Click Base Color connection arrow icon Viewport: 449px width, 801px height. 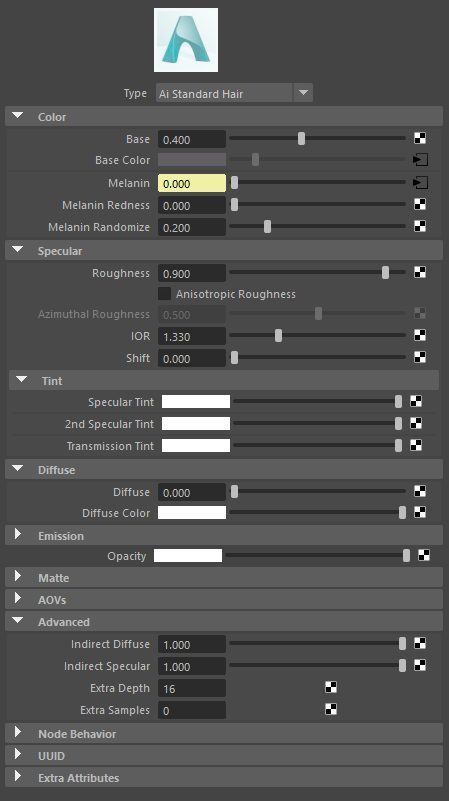[420, 160]
